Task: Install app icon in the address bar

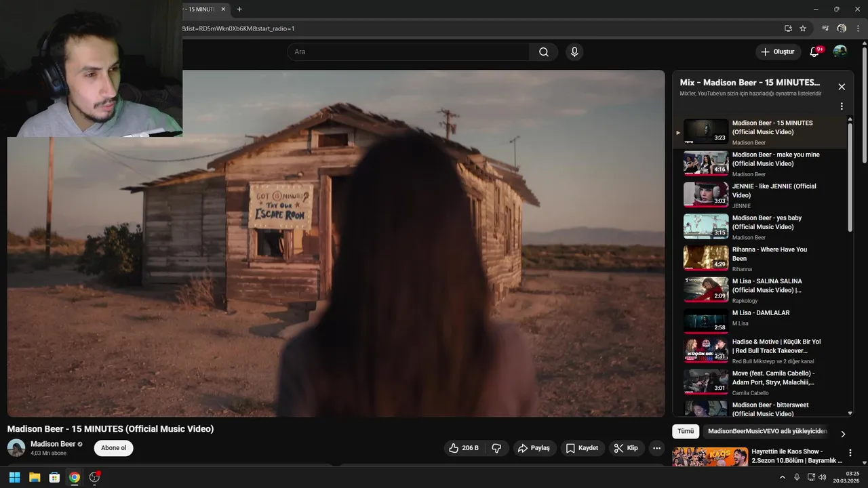Action: pyautogui.click(x=788, y=28)
